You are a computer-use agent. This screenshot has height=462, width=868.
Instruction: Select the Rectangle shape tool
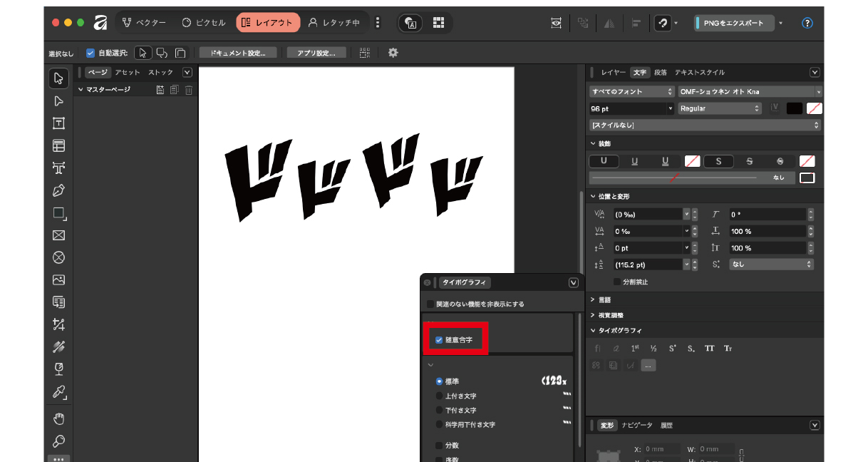(x=59, y=213)
